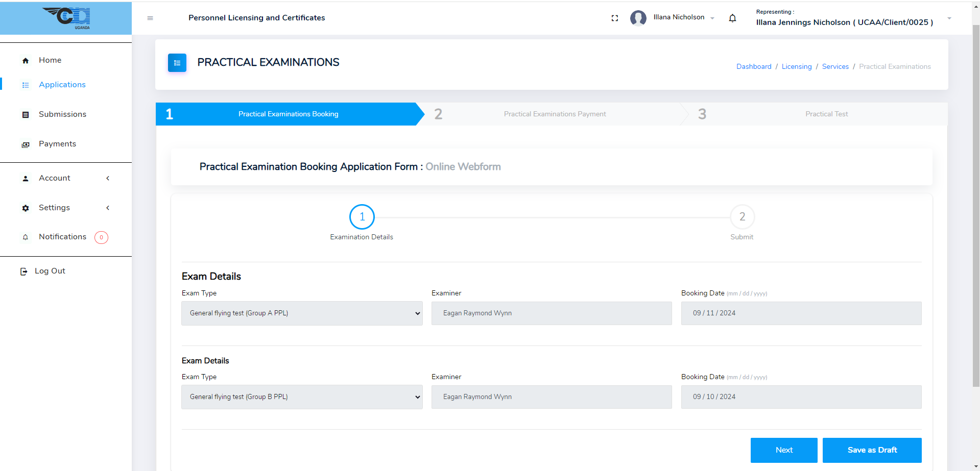The width and height of the screenshot is (980, 471).
Task: Expand the Settings sidebar submenu
Action: coord(108,208)
